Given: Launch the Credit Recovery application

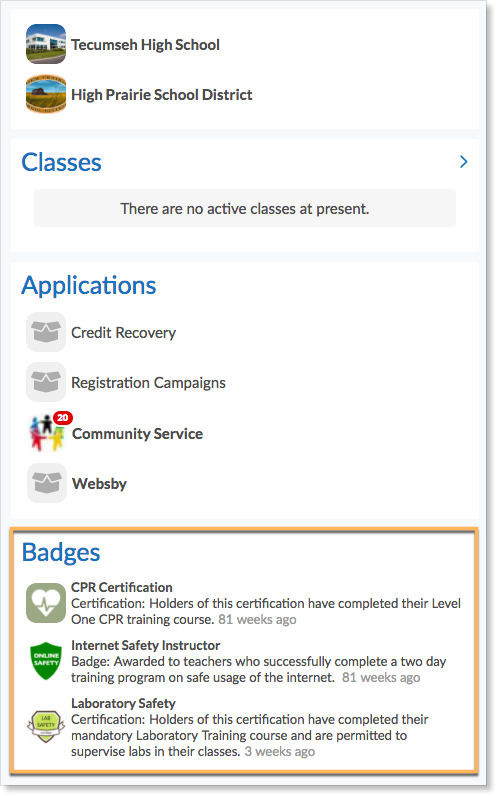Looking at the screenshot, I should [123, 333].
